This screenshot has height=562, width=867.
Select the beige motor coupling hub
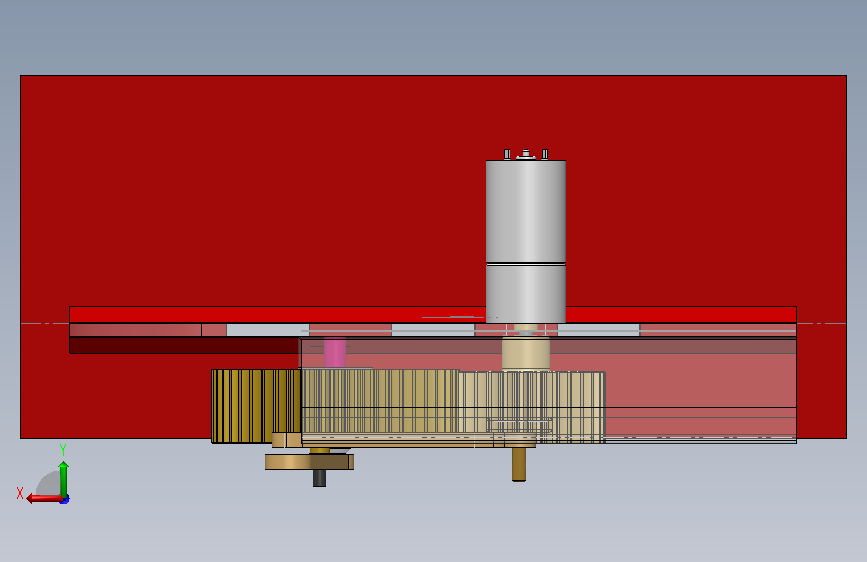point(526,355)
